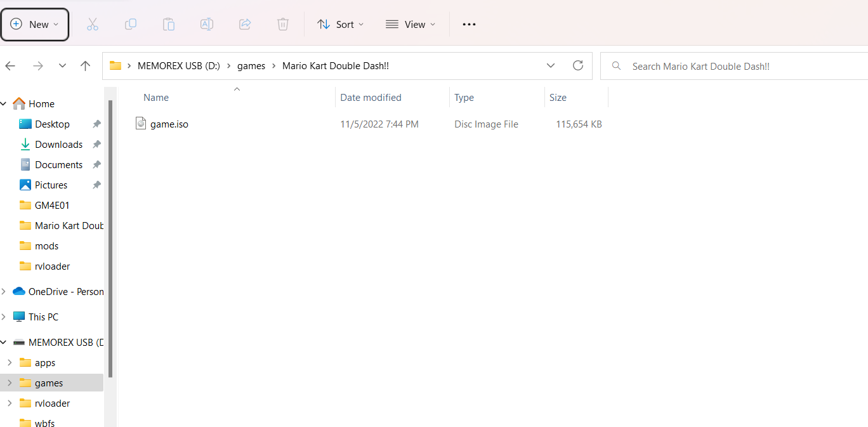Click the MEMOREX USB drive icon in sidebar
868x427 pixels.
click(x=19, y=342)
